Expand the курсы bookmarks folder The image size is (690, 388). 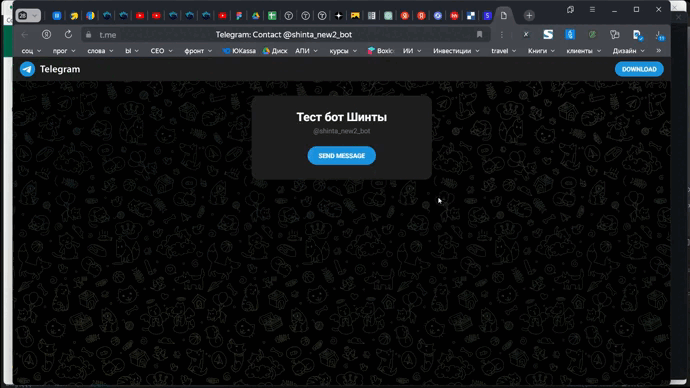tap(343, 51)
